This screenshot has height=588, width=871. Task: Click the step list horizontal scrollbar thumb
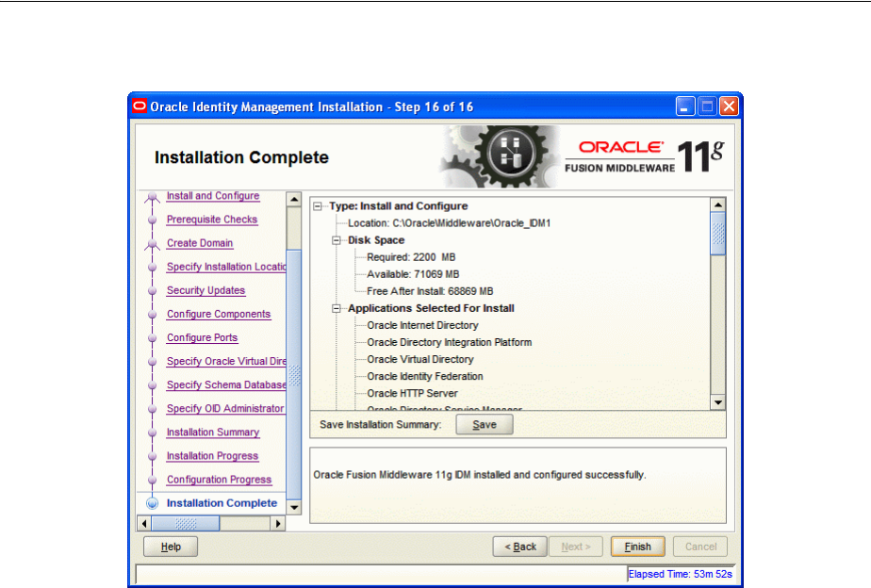tap(186, 524)
